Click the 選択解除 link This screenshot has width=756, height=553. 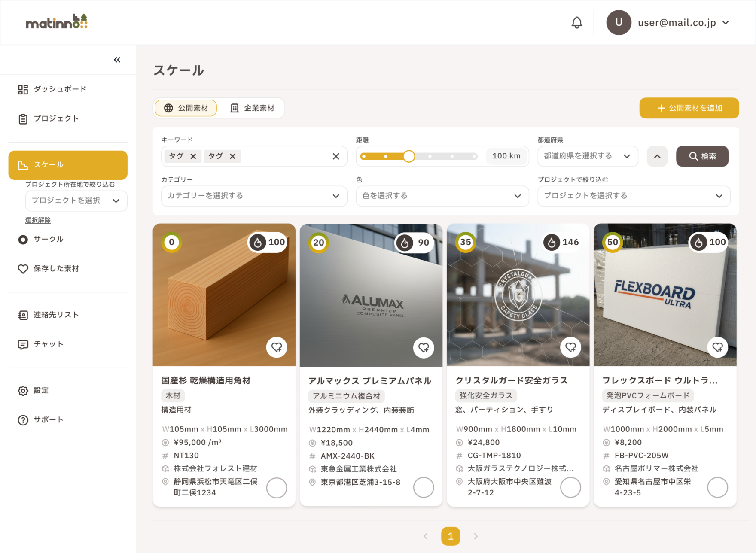coord(38,220)
